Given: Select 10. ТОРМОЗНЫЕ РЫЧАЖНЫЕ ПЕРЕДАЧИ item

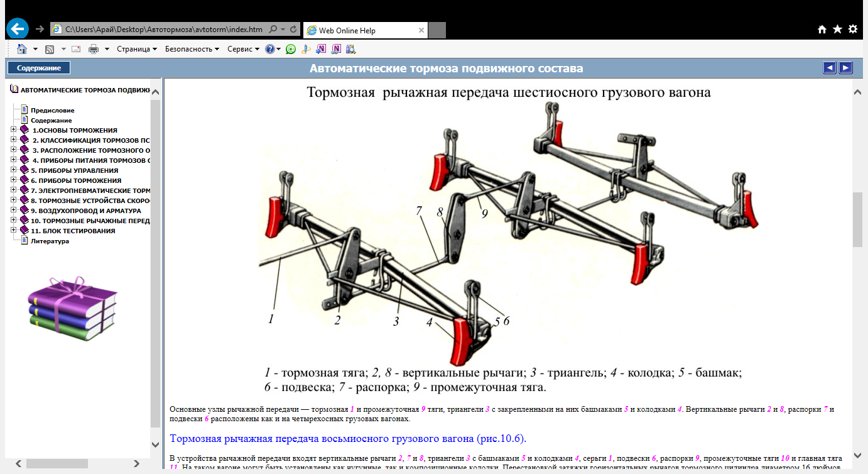Looking at the screenshot, I should click(x=90, y=221).
